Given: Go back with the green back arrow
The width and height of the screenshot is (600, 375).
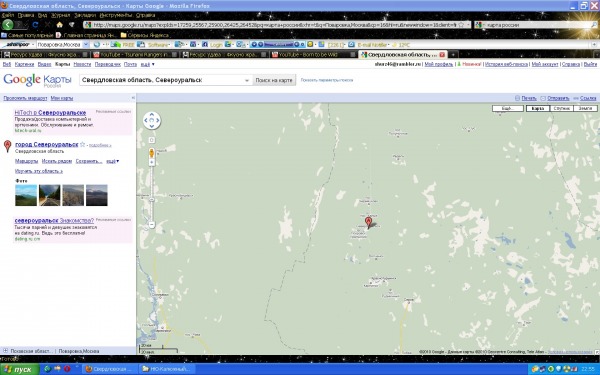Looking at the screenshot, I should pos(8,24).
